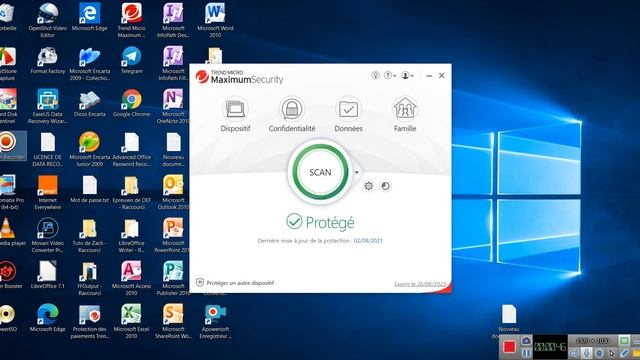Select Microsoft InfoPath Designer shortcut
The height and width of the screenshot is (360, 640).
pyautogui.click(x=173, y=20)
